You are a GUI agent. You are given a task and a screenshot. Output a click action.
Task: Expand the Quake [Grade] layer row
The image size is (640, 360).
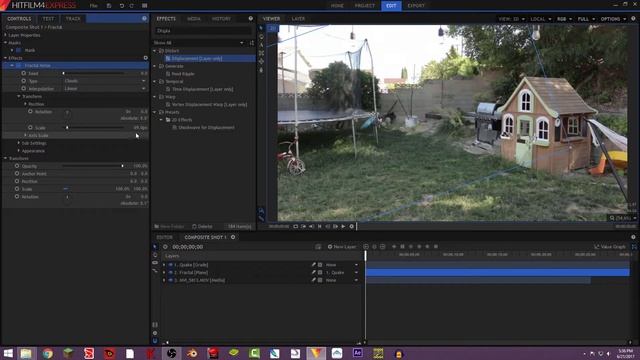click(x=164, y=264)
